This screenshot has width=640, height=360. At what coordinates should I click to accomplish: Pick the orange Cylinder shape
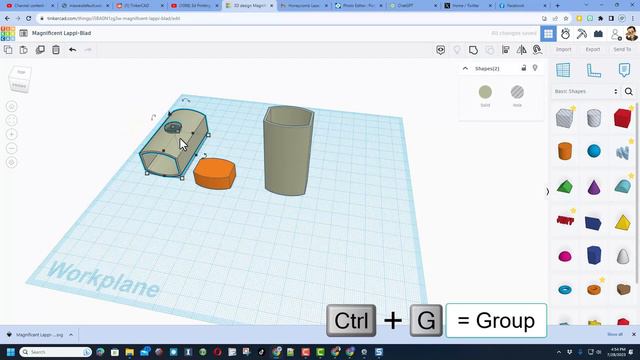[564, 151]
